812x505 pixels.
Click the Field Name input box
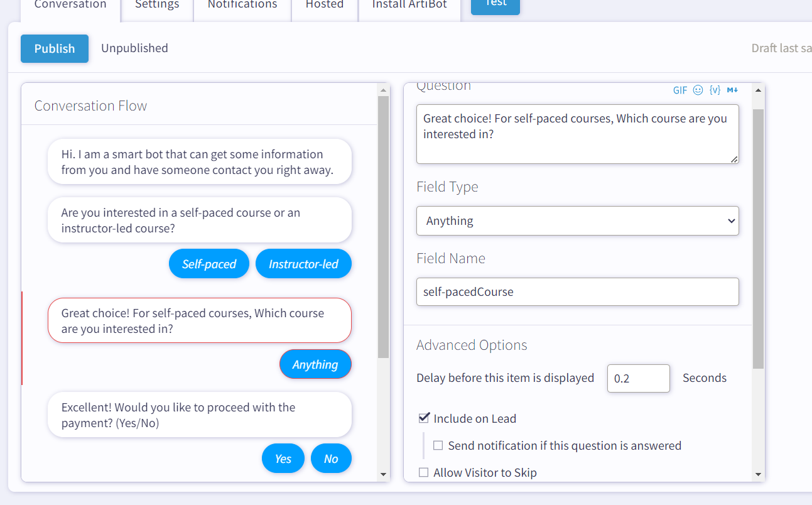coord(577,292)
